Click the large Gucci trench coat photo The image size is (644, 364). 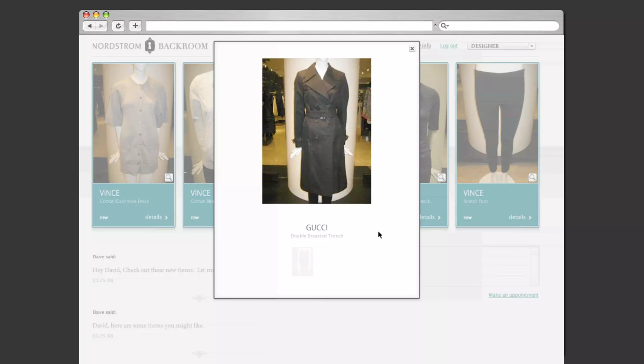[x=316, y=131]
